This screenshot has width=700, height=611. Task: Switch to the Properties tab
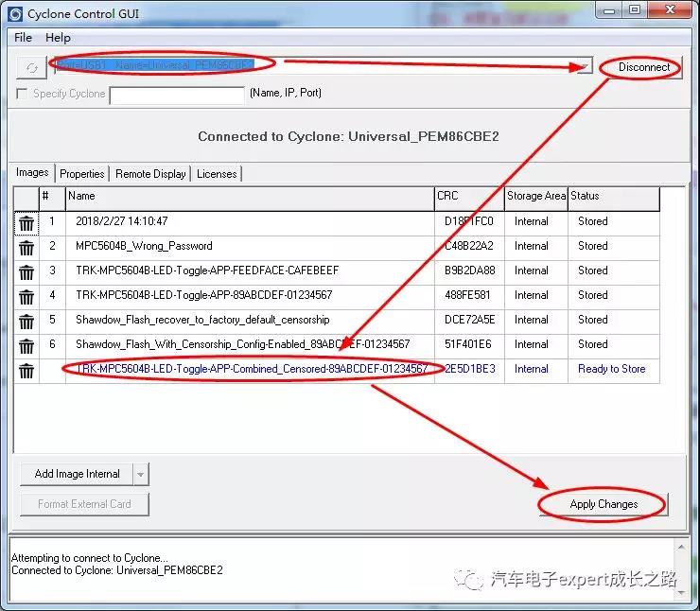82,174
